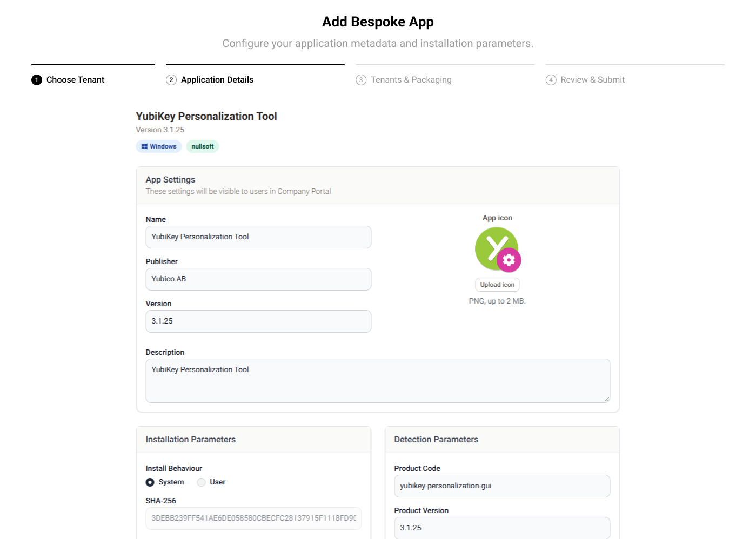
Task: Click the SHA-256 hash field
Action: 253,518
